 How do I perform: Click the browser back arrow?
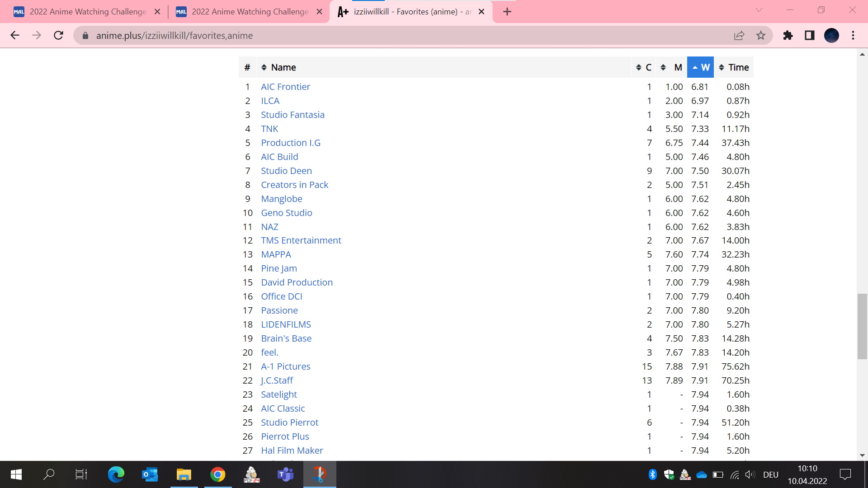tap(15, 35)
